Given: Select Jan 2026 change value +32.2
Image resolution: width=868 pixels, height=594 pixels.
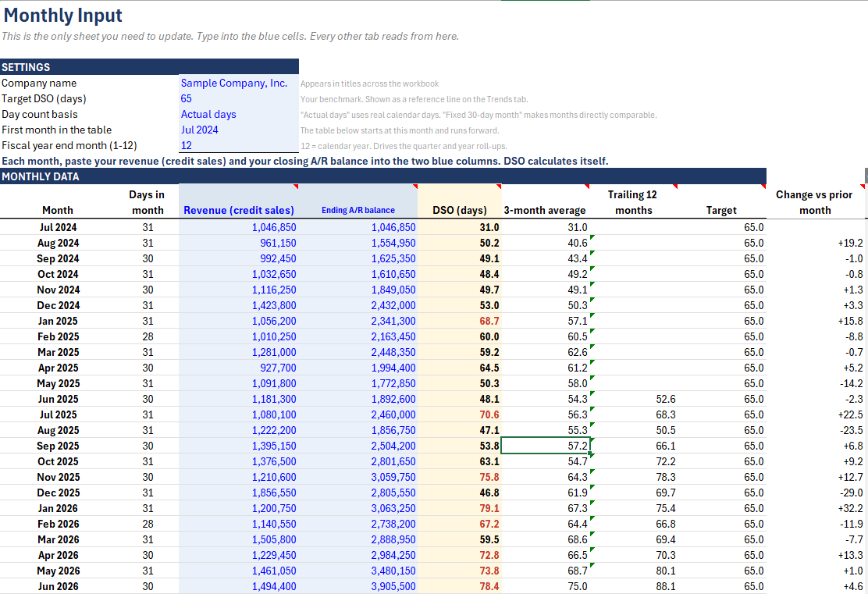Looking at the screenshot, I should pos(816,508).
